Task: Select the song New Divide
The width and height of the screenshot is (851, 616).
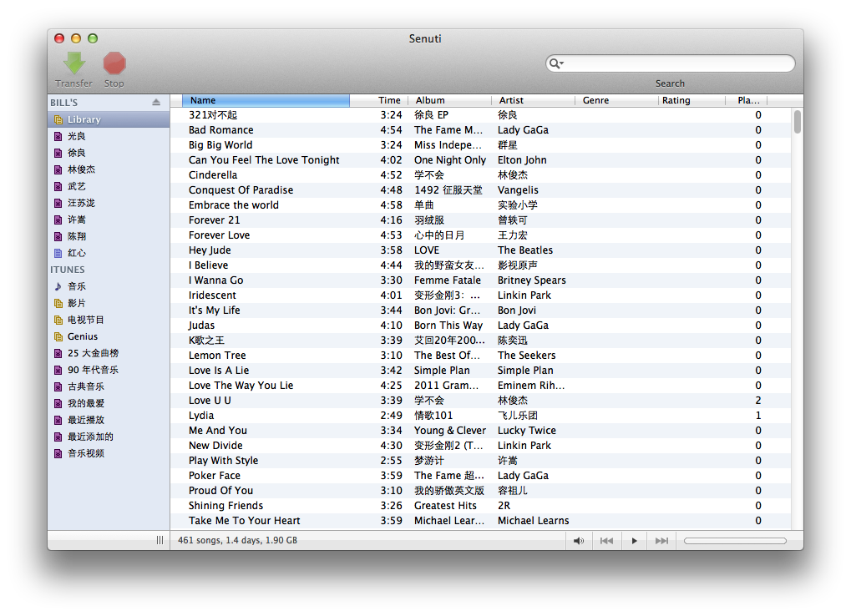Action: [480, 446]
